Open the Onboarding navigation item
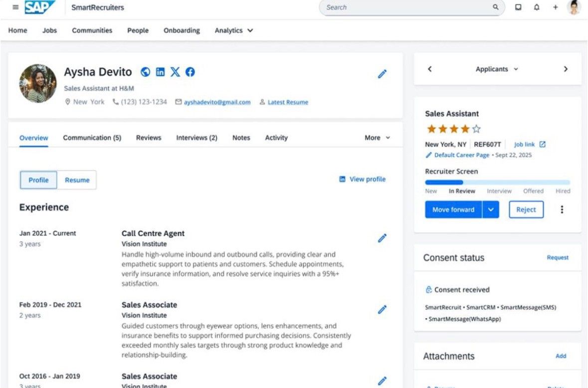 [182, 30]
